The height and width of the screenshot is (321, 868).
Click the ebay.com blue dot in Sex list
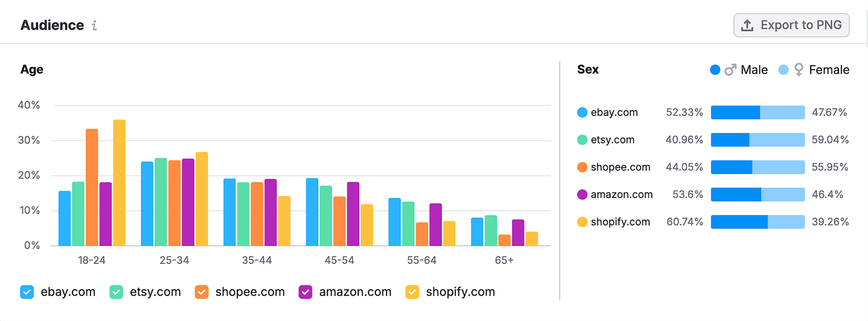coord(582,113)
